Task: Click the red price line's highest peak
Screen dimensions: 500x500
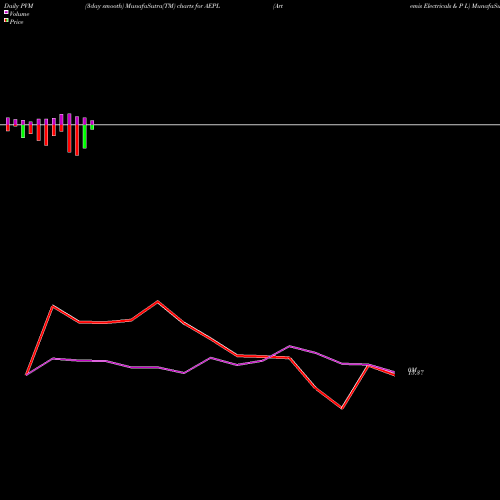Action: (158, 302)
